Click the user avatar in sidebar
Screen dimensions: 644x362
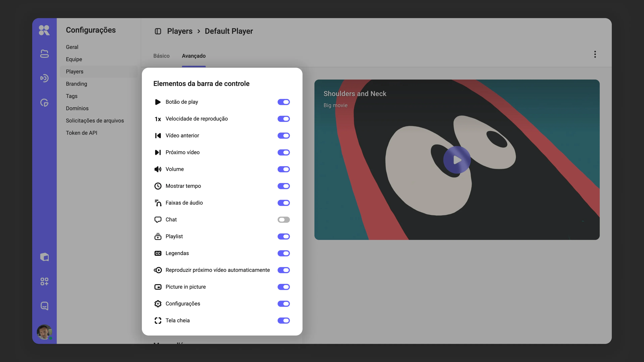coord(44,332)
